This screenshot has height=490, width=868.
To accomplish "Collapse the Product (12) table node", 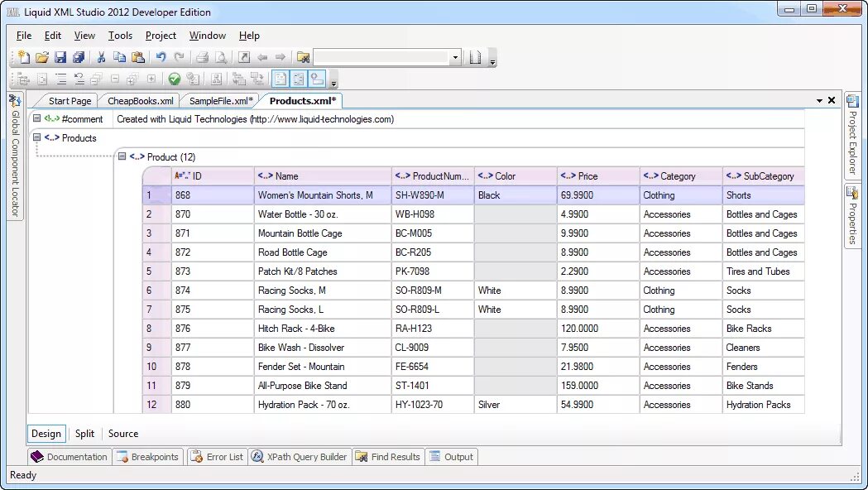I will coord(122,156).
